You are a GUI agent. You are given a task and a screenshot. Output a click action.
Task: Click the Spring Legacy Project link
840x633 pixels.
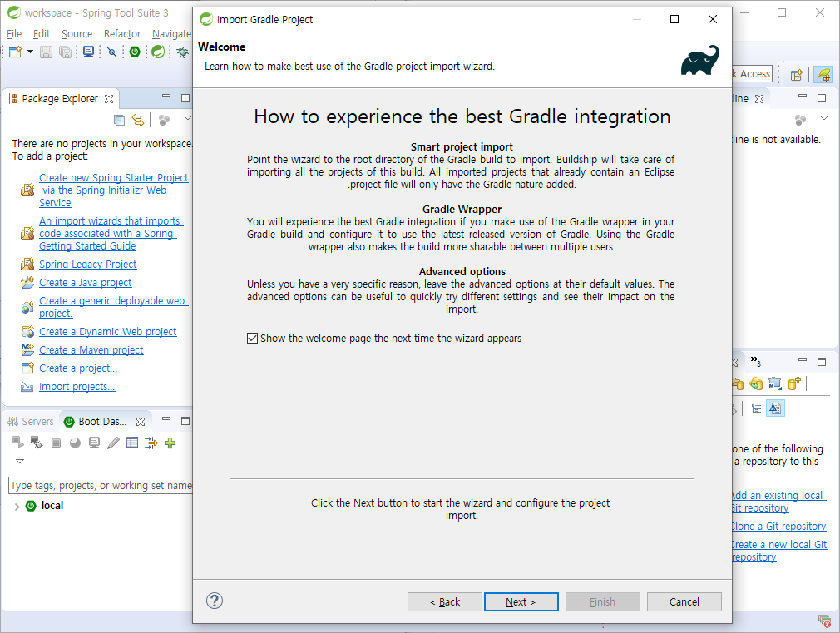(x=88, y=265)
